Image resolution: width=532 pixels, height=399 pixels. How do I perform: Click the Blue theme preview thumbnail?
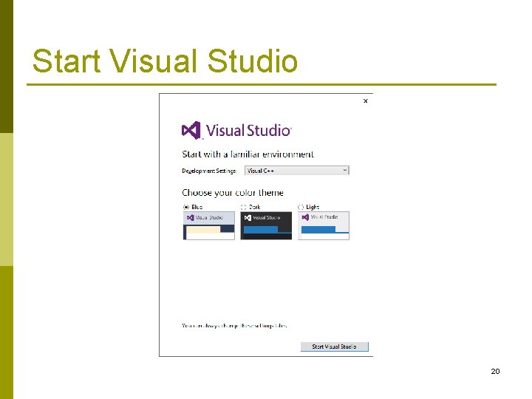(x=209, y=225)
